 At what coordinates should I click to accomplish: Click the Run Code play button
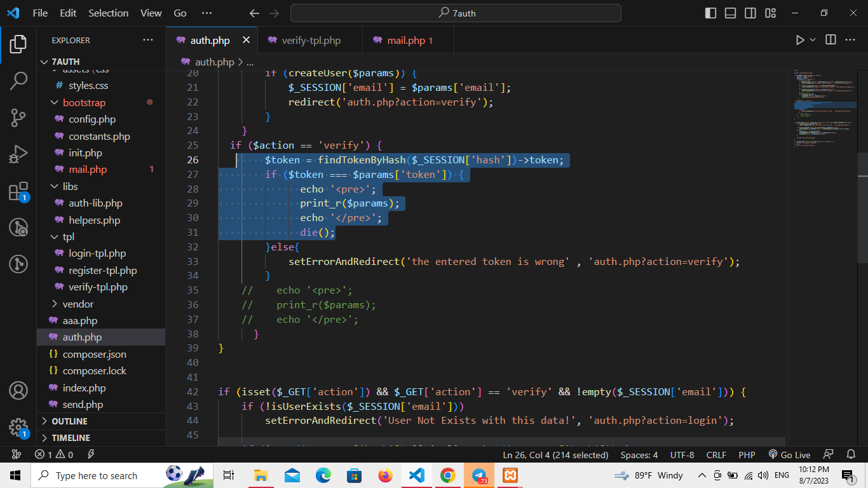pyautogui.click(x=800, y=40)
